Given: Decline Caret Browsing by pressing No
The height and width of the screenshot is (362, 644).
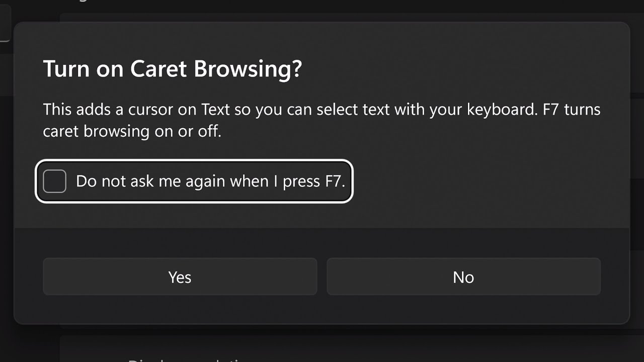Looking at the screenshot, I should 463,277.
